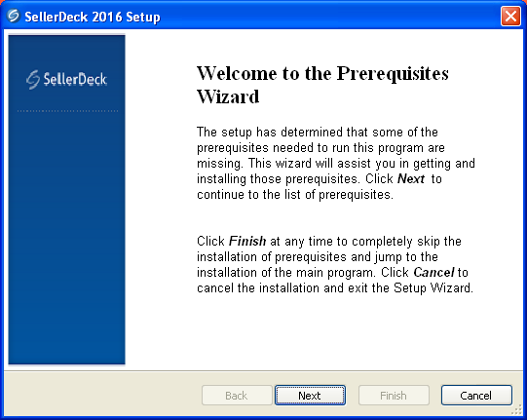Click the "SellerDeck 2016 Setup" title bar text
Viewport: 527px width, 420px height.
pyautogui.click(x=93, y=17)
